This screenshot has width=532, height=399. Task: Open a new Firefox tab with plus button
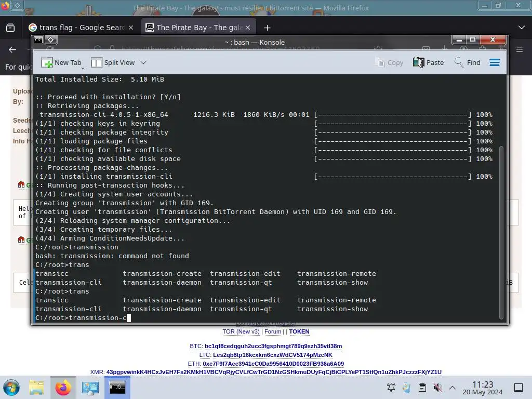(x=268, y=28)
